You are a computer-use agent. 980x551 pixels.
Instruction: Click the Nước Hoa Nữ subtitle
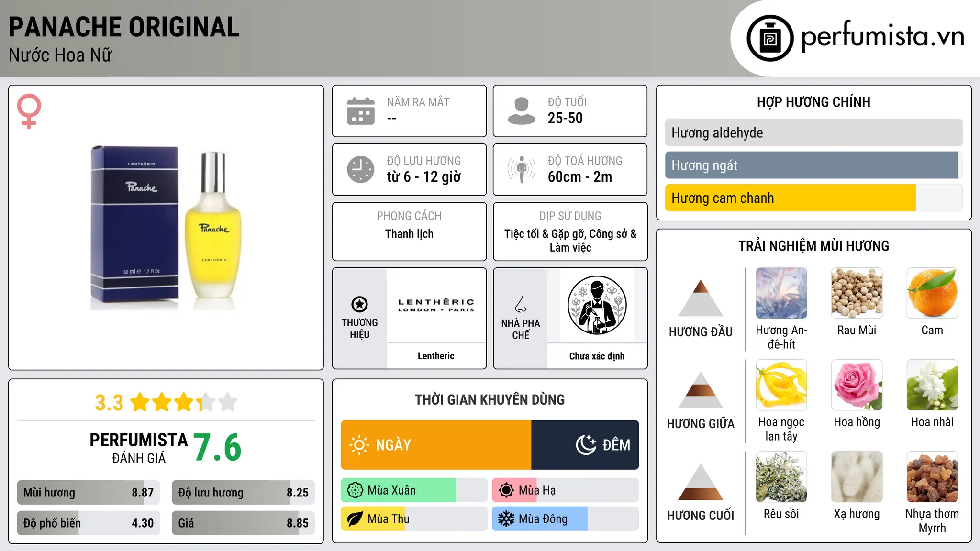coord(60,55)
